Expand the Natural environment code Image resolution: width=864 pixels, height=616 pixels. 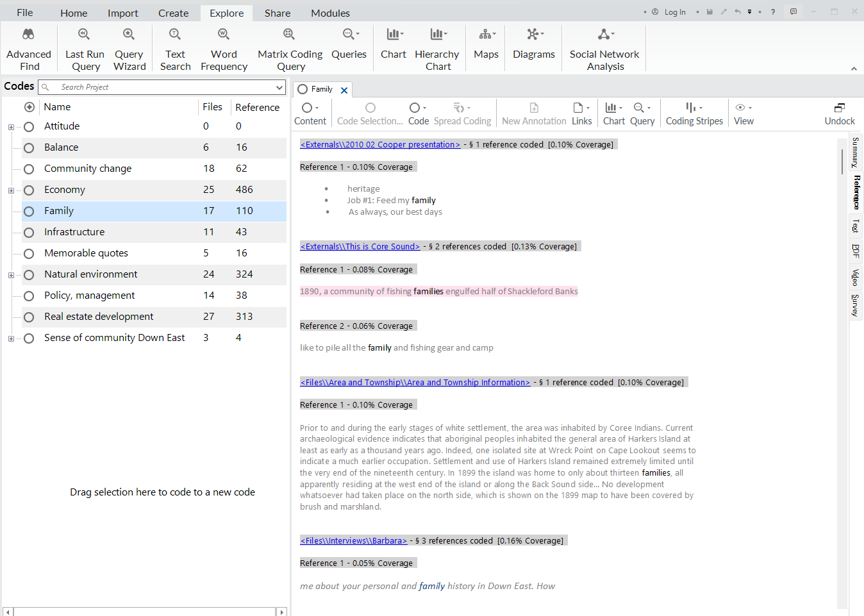click(10, 275)
